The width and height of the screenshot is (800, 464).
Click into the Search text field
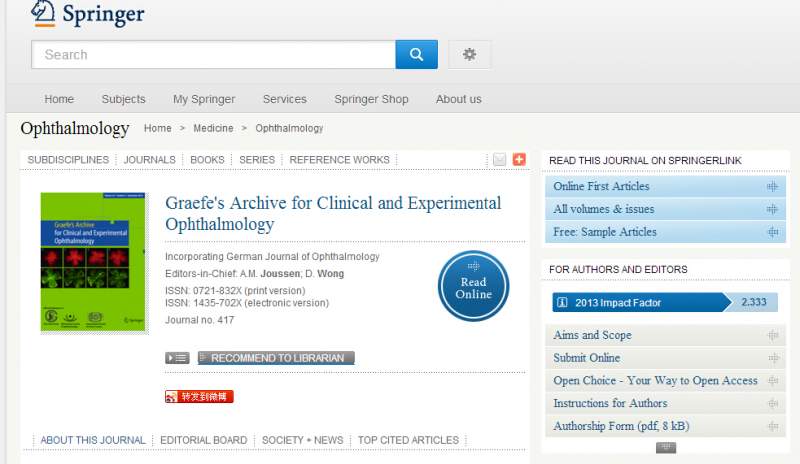[x=213, y=55]
